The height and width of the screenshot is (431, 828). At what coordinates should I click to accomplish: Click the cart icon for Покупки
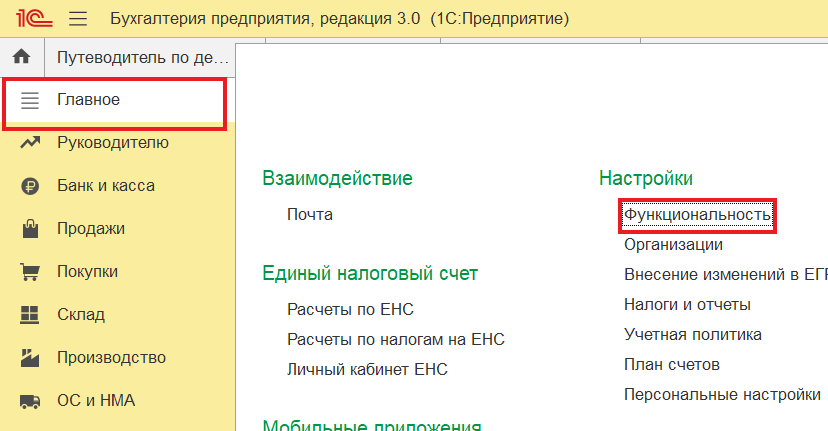coord(30,271)
